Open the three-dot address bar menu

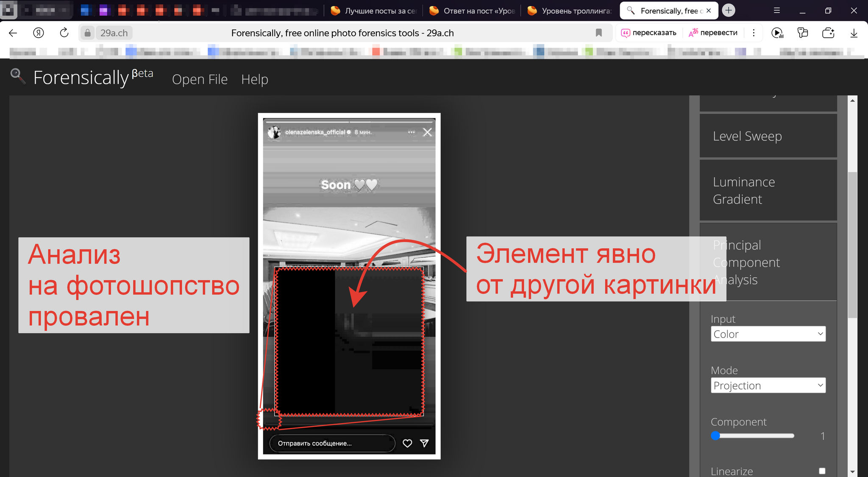tap(754, 33)
